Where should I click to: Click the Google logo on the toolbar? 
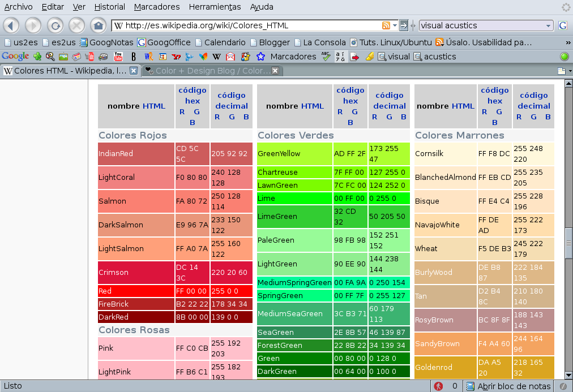click(15, 56)
